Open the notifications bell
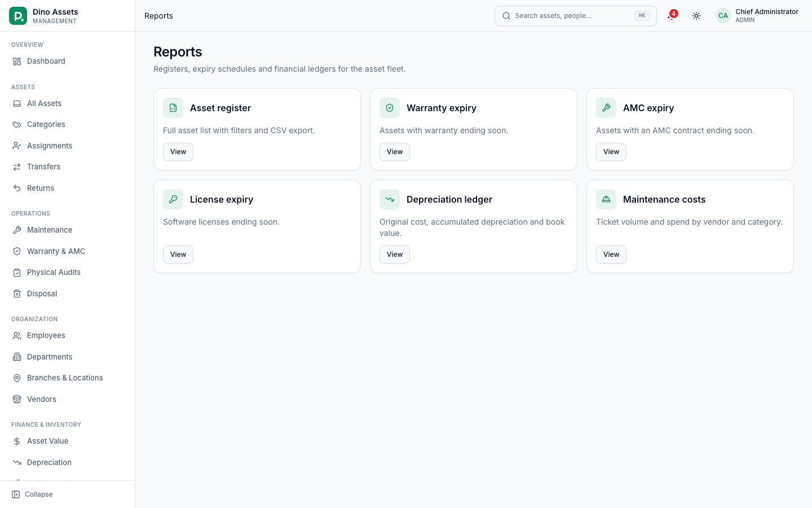812x508 pixels. pyautogui.click(x=671, y=16)
